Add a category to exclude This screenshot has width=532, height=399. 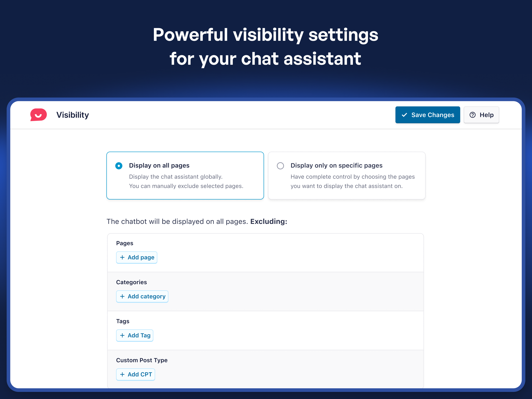pyautogui.click(x=142, y=296)
